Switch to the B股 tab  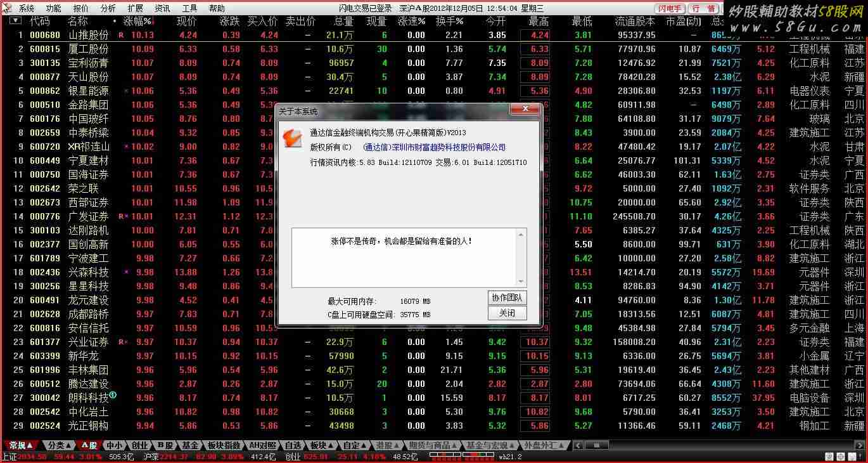165,445
